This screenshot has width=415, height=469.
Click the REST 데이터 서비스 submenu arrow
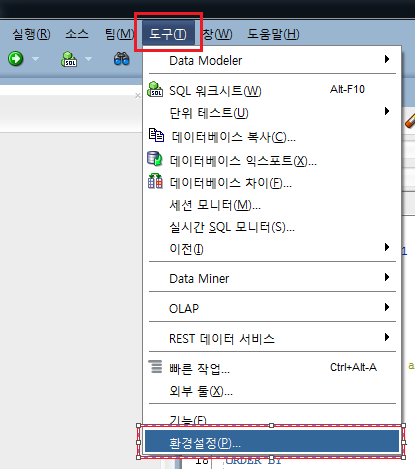[387, 337]
